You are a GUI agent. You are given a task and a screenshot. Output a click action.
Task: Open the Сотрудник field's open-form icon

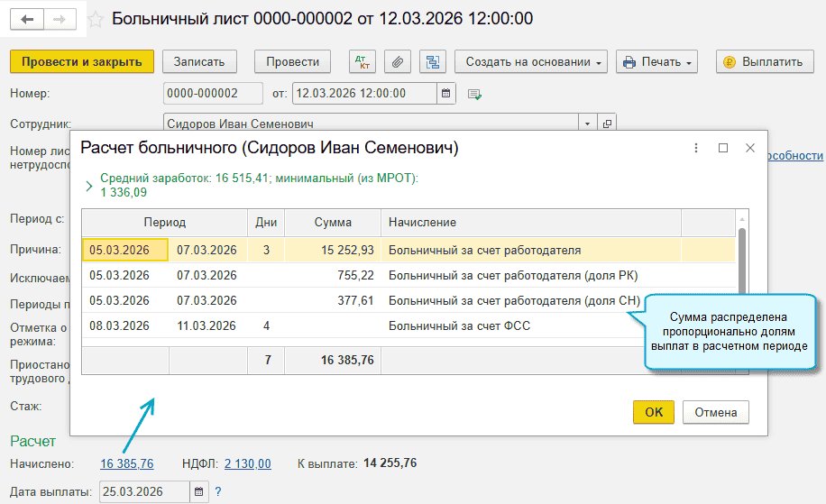click(x=607, y=124)
